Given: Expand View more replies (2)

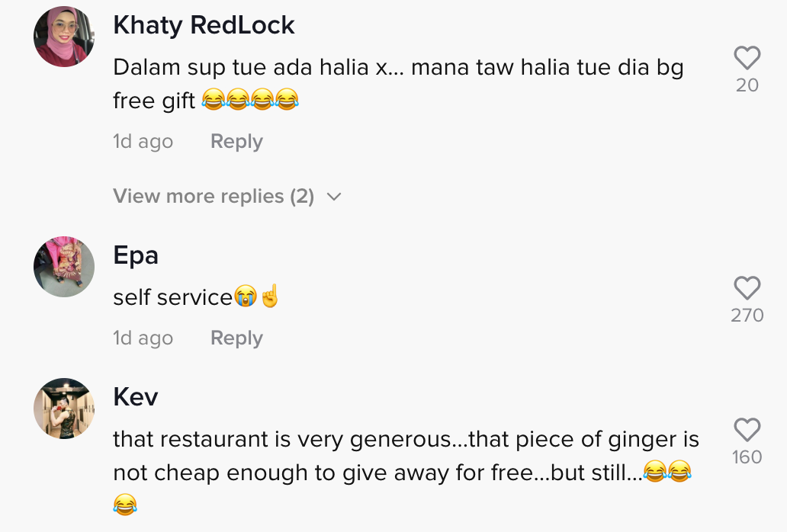Looking at the screenshot, I should pyautogui.click(x=214, y=197).
